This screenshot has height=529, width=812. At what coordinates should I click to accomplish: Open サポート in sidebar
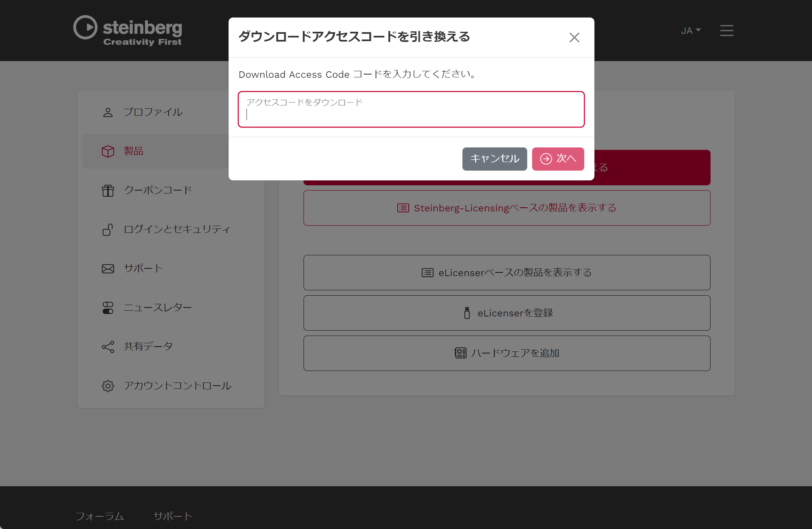[143, 269]
